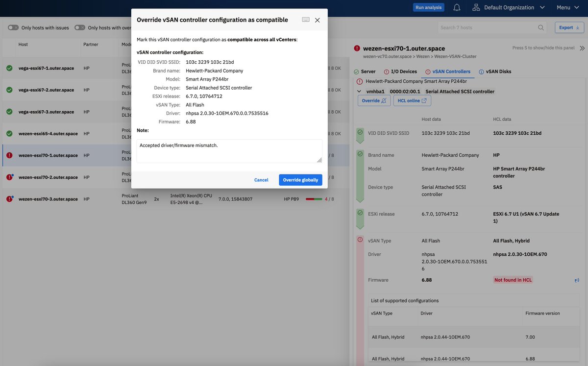Click the keyboard shortcut icon in the dialog header

pos(305,19)
